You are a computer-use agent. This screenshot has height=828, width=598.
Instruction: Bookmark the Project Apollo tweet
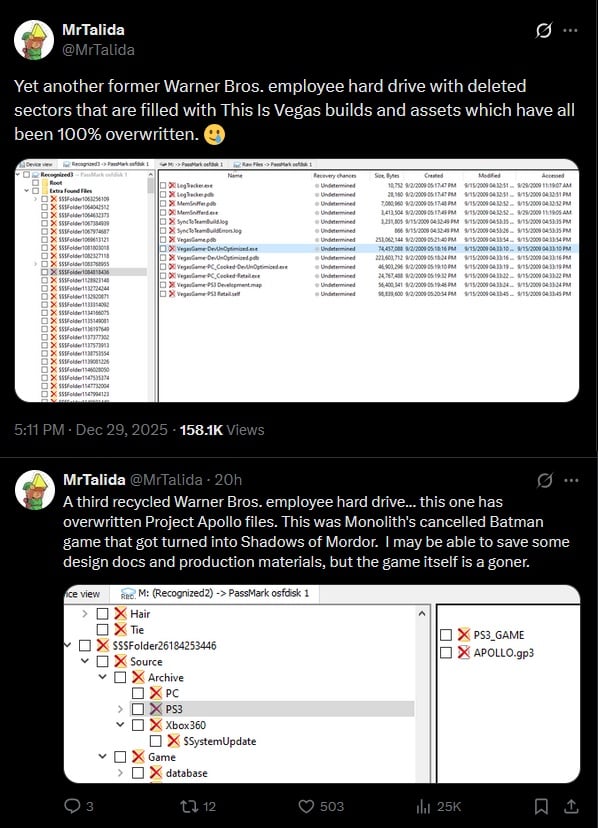[541, 806]
